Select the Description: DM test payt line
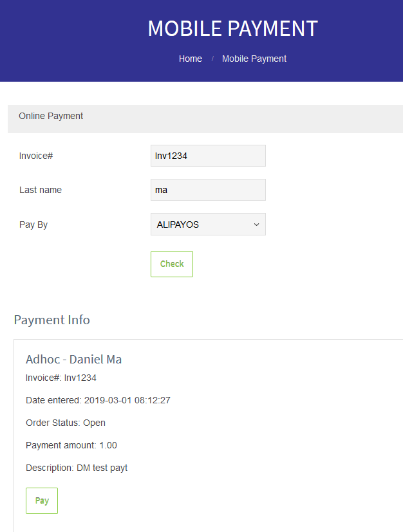 (x=77, y=468)
